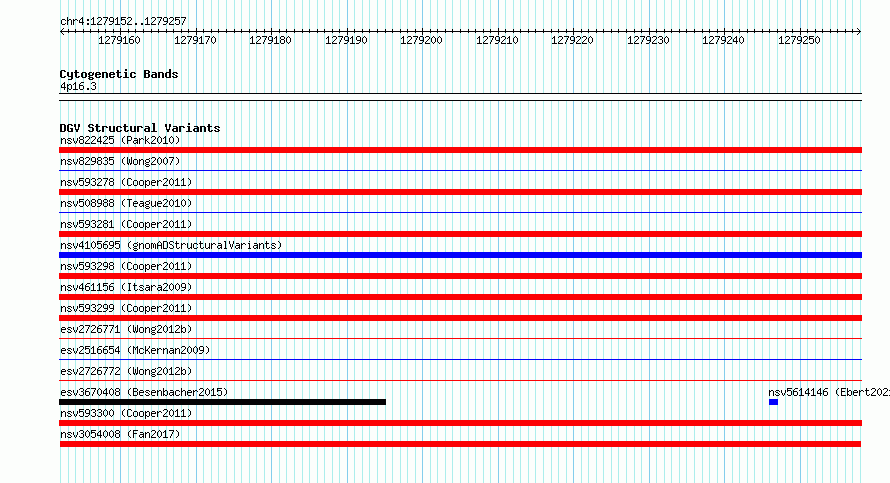Open variant nsv508988 (Teague2010) label
Image resolution: width=890 pixels, height=483 pixels.
(x=126, y=203)
